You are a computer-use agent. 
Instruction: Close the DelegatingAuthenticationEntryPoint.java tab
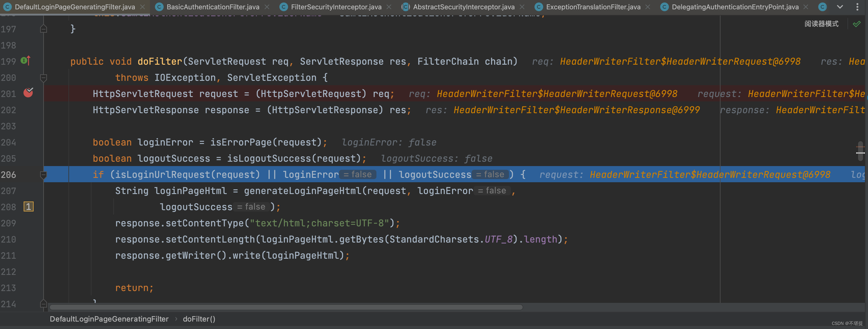806,7
